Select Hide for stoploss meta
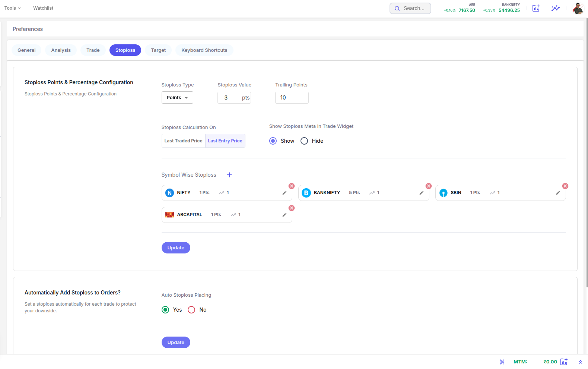The width and height of the screenshot is (588, 369). 304,141
